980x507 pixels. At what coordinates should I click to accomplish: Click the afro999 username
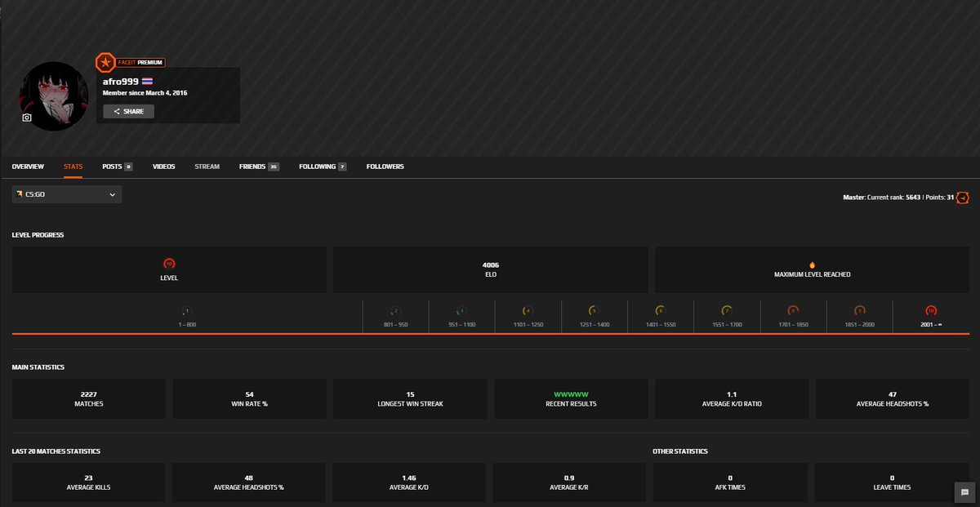pos(121,82)
